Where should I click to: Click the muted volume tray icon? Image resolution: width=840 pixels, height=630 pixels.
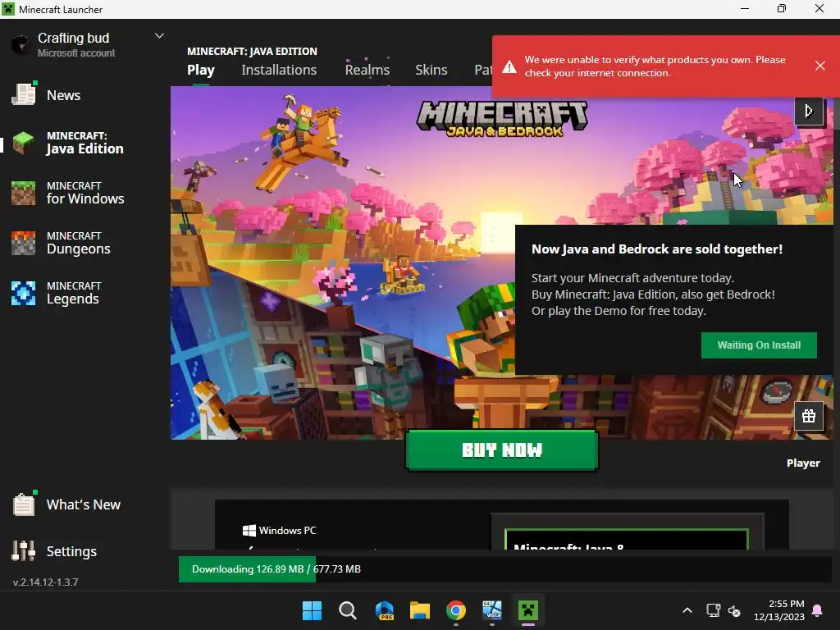tap(734, 610)
